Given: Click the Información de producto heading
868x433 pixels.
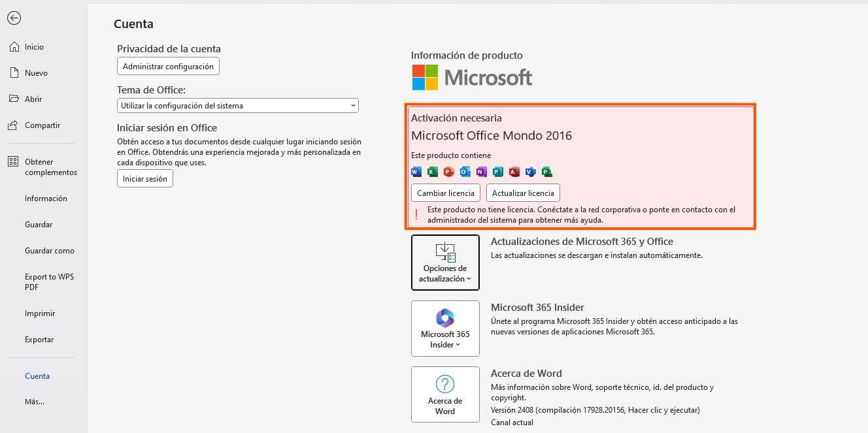Looking at the screenshot, I should click(467, 56).
